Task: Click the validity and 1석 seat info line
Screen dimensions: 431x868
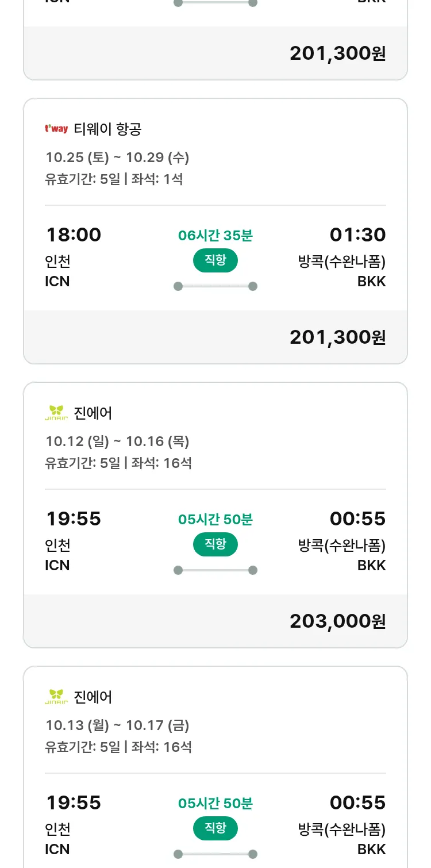Action: click(114, 179)
